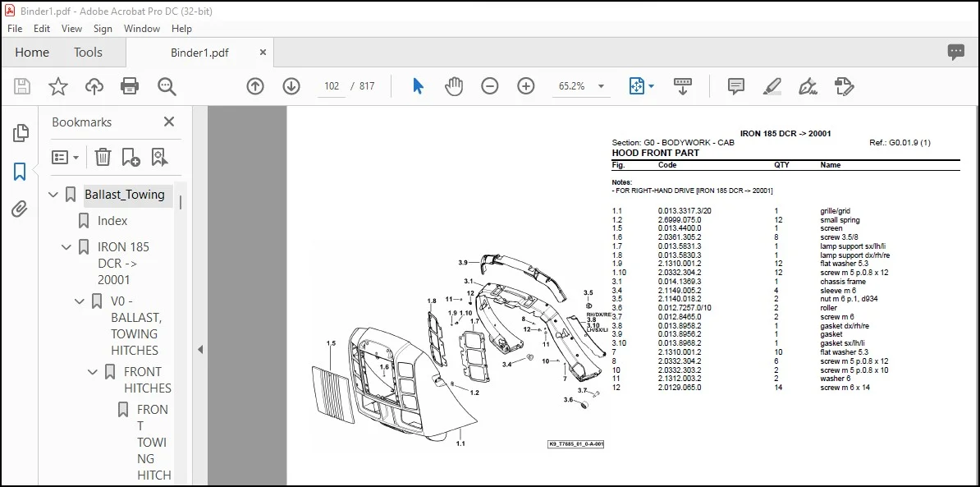Viewport: 980px width, 487px height.
Task: Select the Binder1.pdf document tab
Action: pos(199,53)
